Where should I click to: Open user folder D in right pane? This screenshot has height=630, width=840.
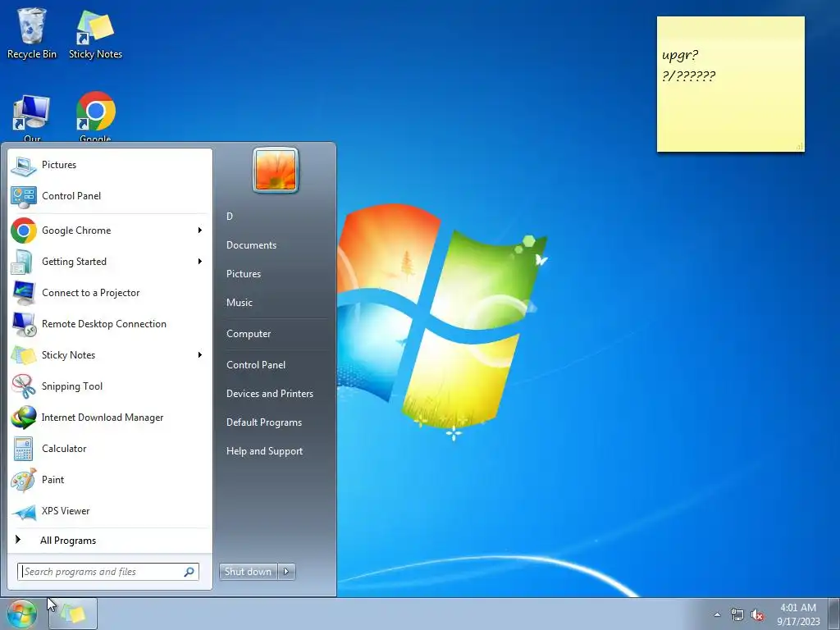click(x=230, y=217)
